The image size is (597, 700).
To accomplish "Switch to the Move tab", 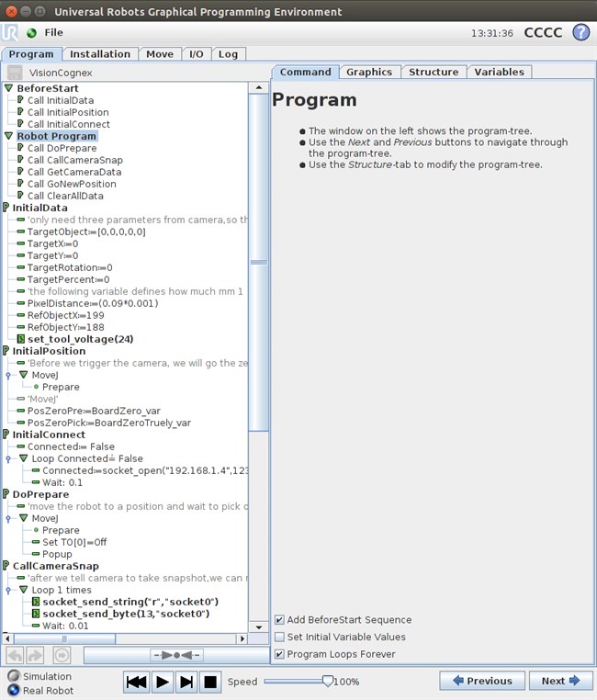I will pos(160,54).
